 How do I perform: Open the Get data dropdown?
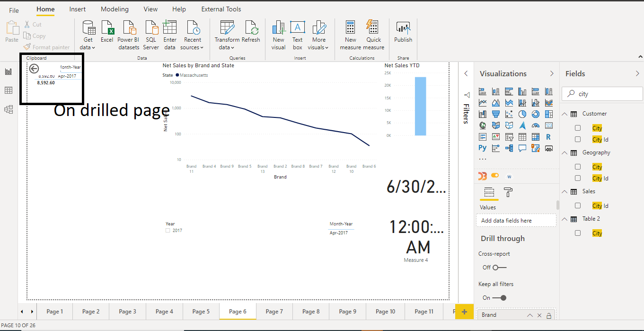click(x=88, y=44)
